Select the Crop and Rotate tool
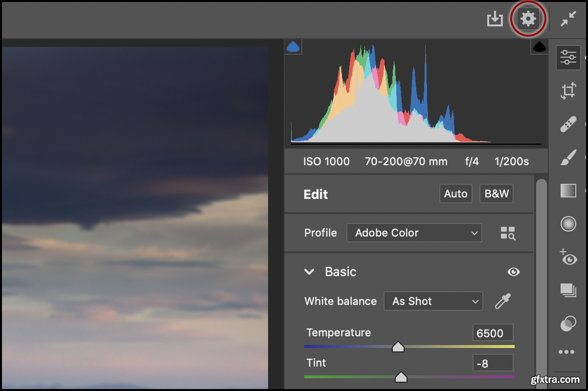Image resolution: width=588 pixels, height=391 pixels. (568, 91)
